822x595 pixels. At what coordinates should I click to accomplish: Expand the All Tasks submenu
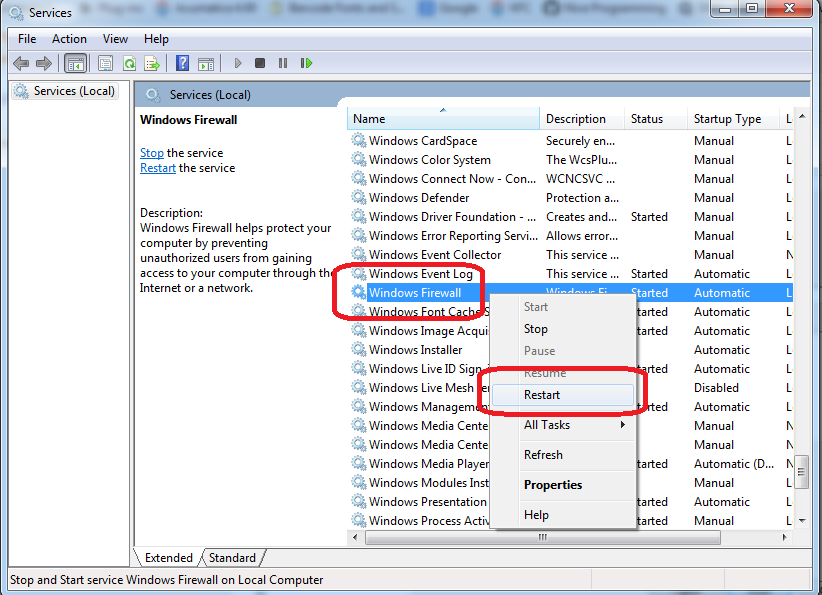[563, 425]
